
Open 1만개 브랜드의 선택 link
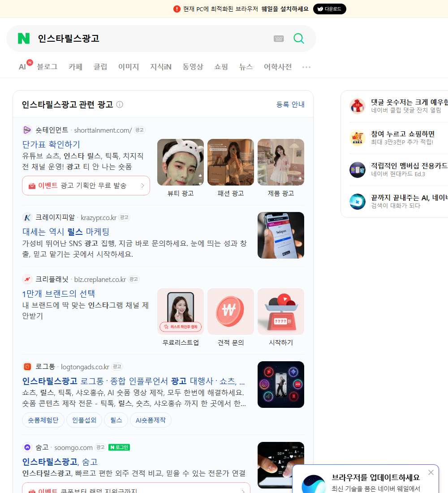[x=59, y=294]
